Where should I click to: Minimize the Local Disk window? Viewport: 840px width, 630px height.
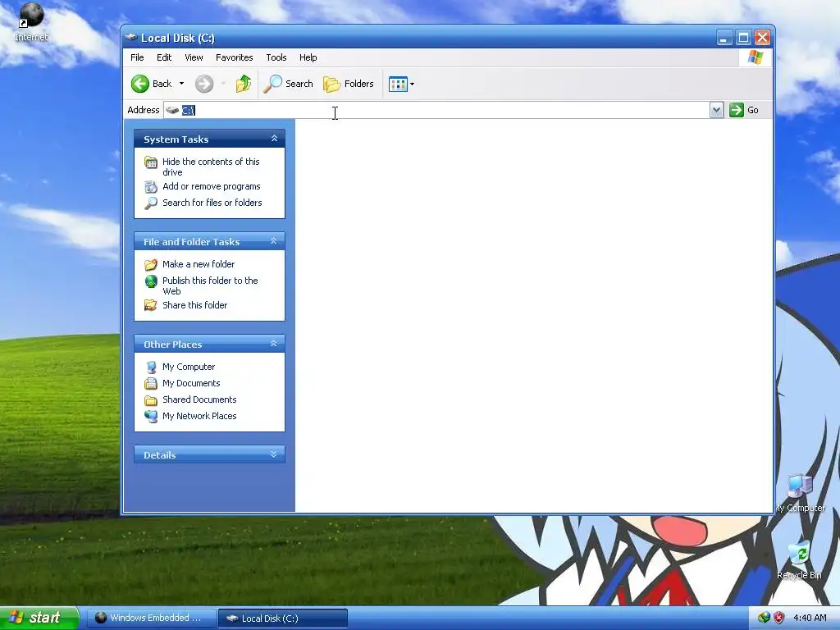click(x=724, y=38)
